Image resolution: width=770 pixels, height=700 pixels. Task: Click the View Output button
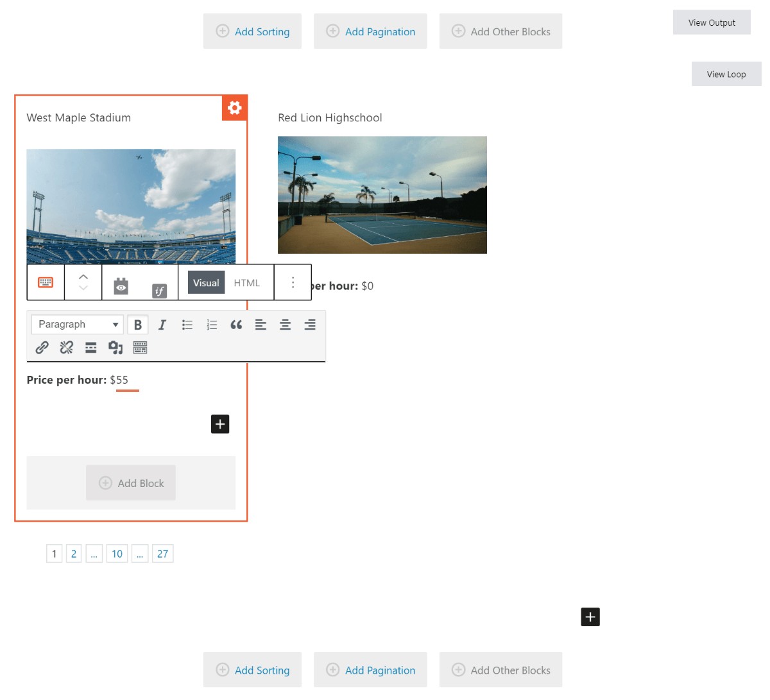coord(712,22)
